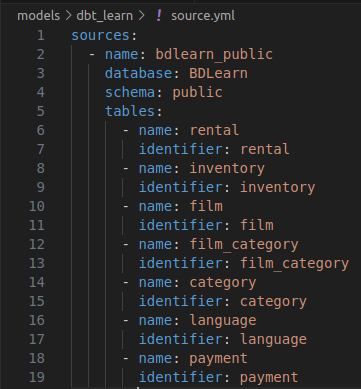Open the models breadcrumb segment

pos(38,16)
